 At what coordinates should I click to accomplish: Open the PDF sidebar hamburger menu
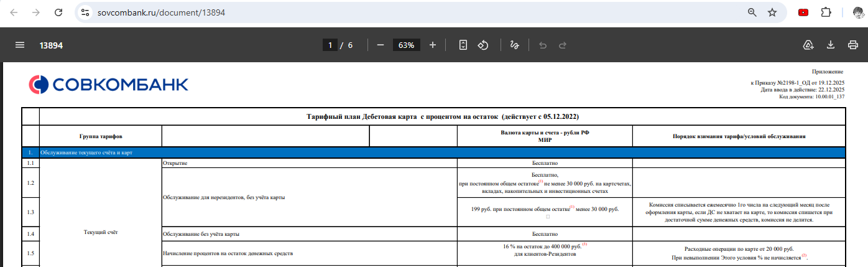20,45
